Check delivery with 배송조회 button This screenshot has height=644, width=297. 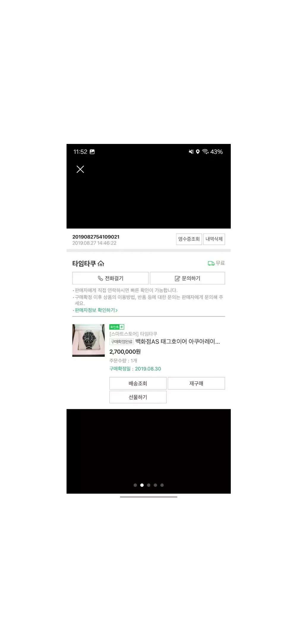click(x=138, y=383)
